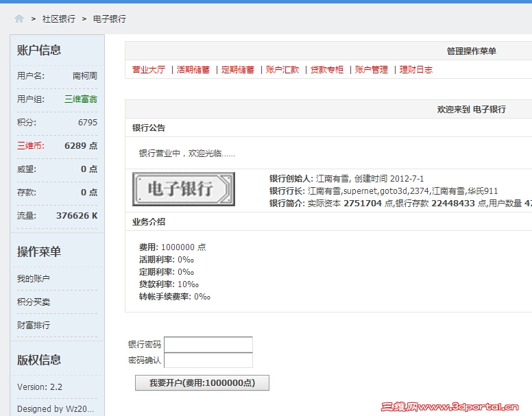Image resolution: width=532 pixels, height=416 pixels.
Task: Click the 存款 row value 0 点
Action: click(89, 192)
